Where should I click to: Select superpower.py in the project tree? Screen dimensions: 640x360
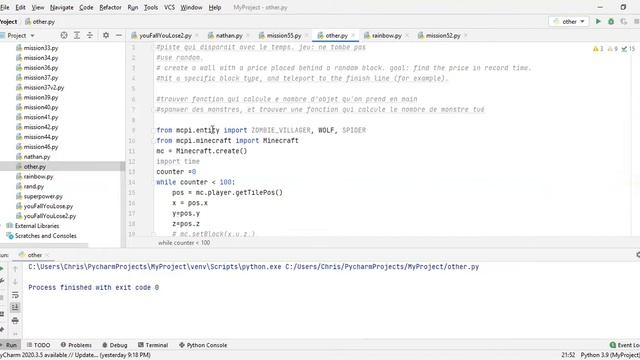pyautogui.click(x=43, y=196)
